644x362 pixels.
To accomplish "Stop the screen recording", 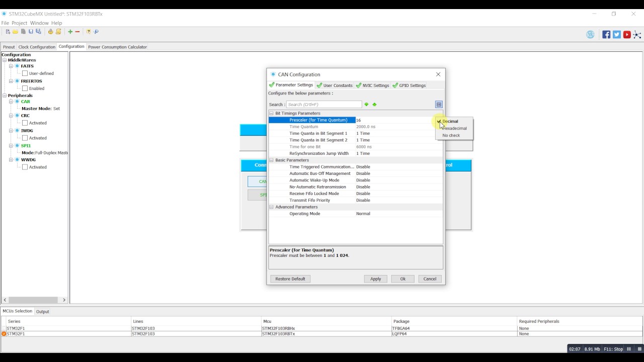I will click(639, 349).
